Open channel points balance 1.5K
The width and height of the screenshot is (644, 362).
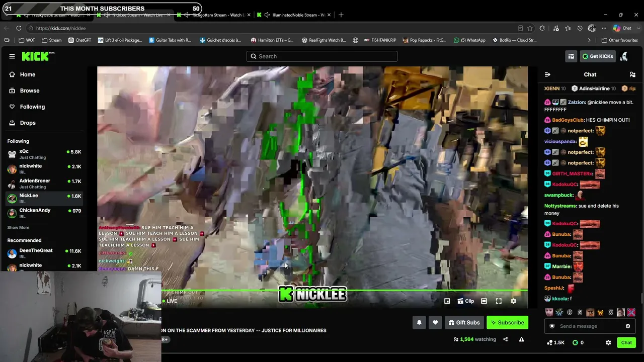[x=555, y=342]
